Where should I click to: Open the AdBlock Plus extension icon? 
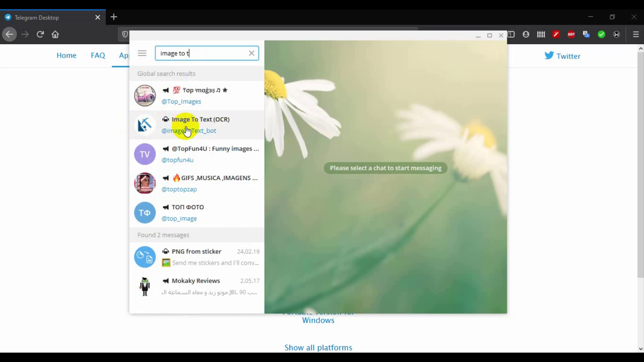[x=571, y=34]
